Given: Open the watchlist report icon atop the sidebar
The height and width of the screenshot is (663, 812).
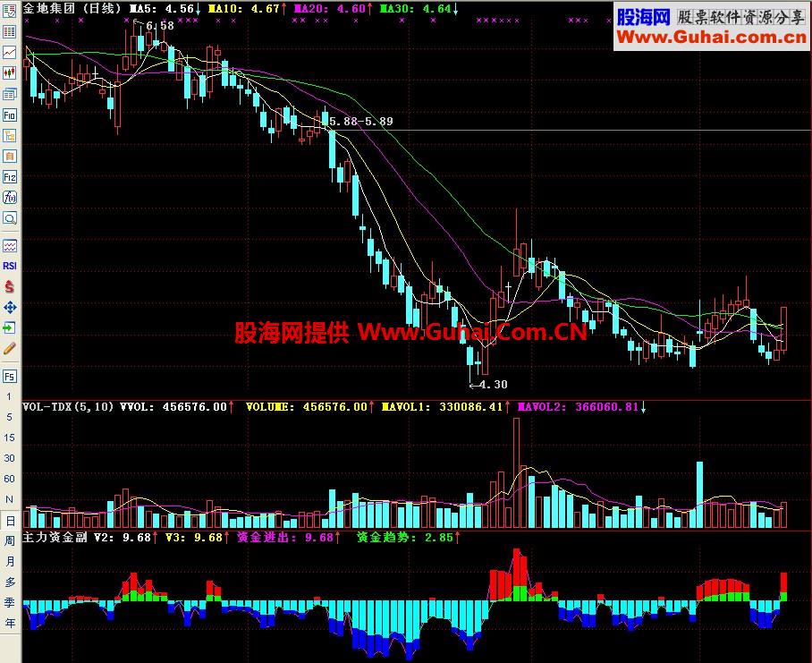Looking at the screenshot, I should [x=9, y=11].
